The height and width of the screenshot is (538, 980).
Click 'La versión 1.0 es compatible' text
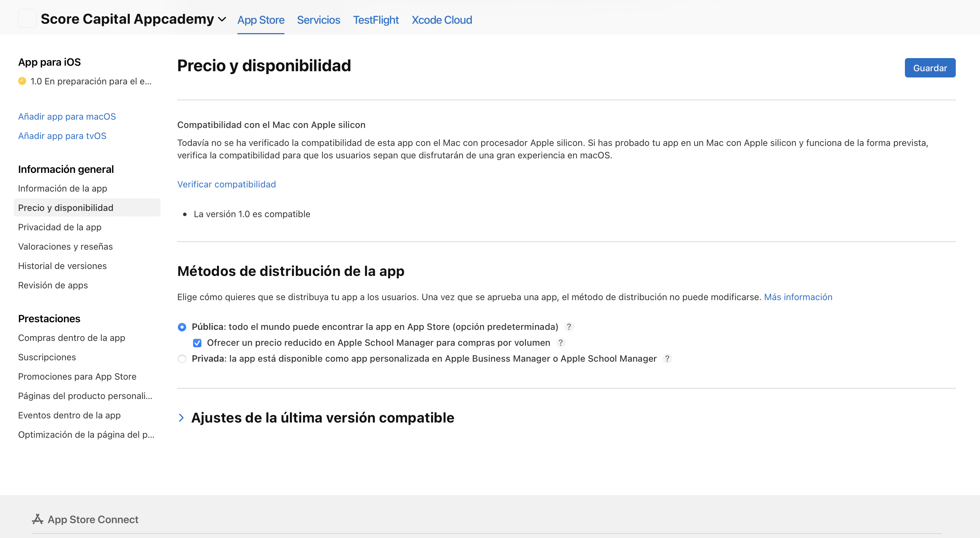point(252,214)
